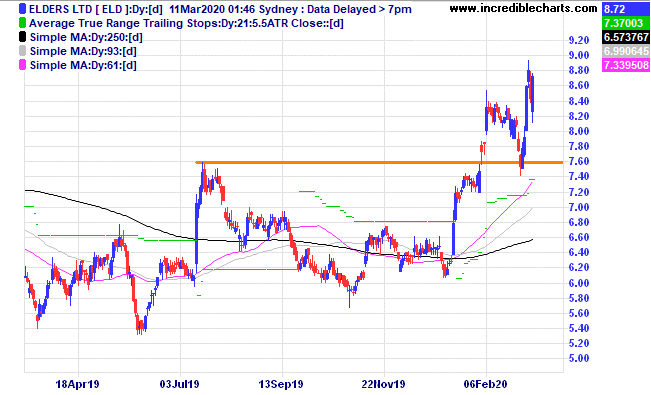Click the 03Jul19 date axis label

[179, 384]
